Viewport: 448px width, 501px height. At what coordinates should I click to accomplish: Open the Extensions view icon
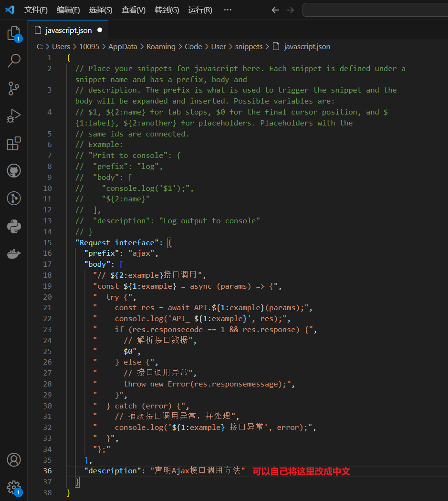pyautogui.click(x=14, y=144)
